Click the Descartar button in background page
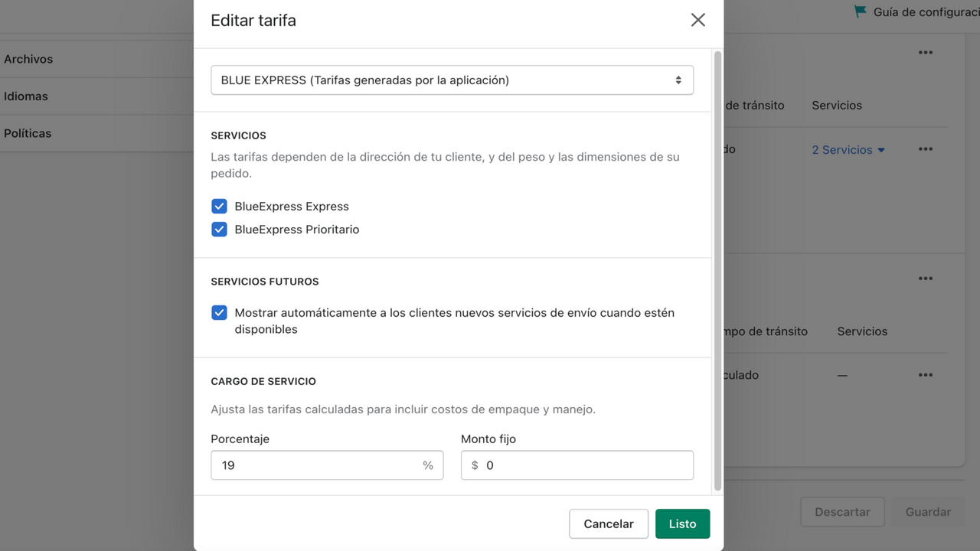The image size is (980, 551). click(x=842, y=512)
